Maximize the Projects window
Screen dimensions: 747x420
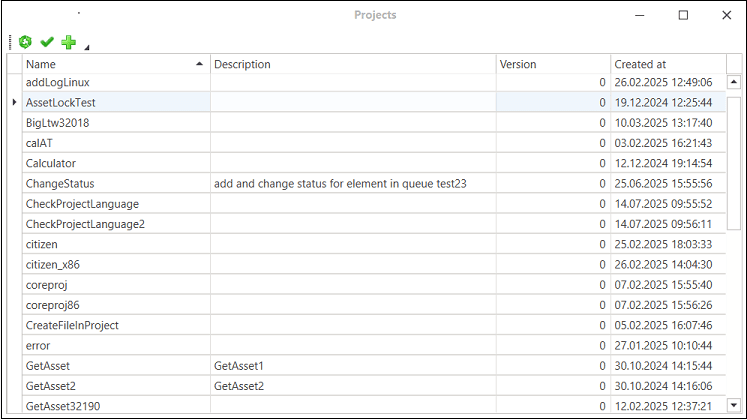[x=683, y=15]
